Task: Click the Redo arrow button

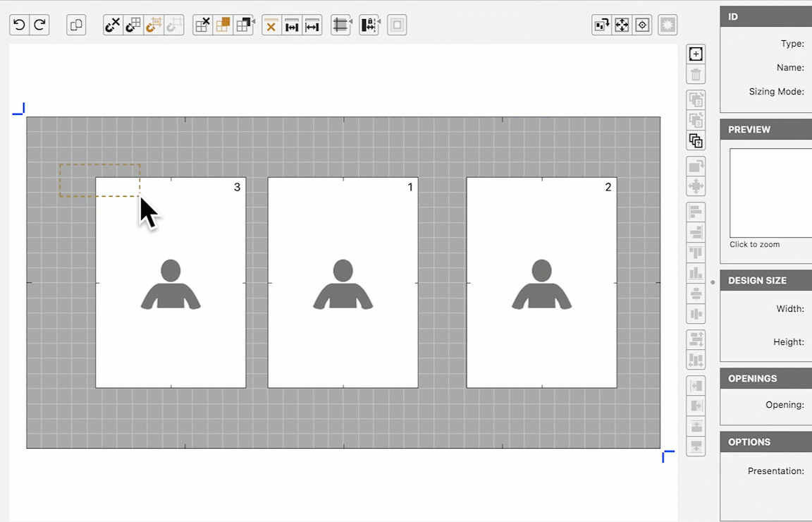Action: click(39, 25)
